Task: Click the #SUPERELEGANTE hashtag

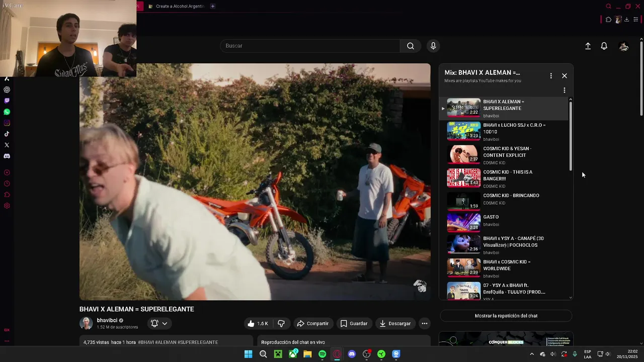Action: [198, 342]
